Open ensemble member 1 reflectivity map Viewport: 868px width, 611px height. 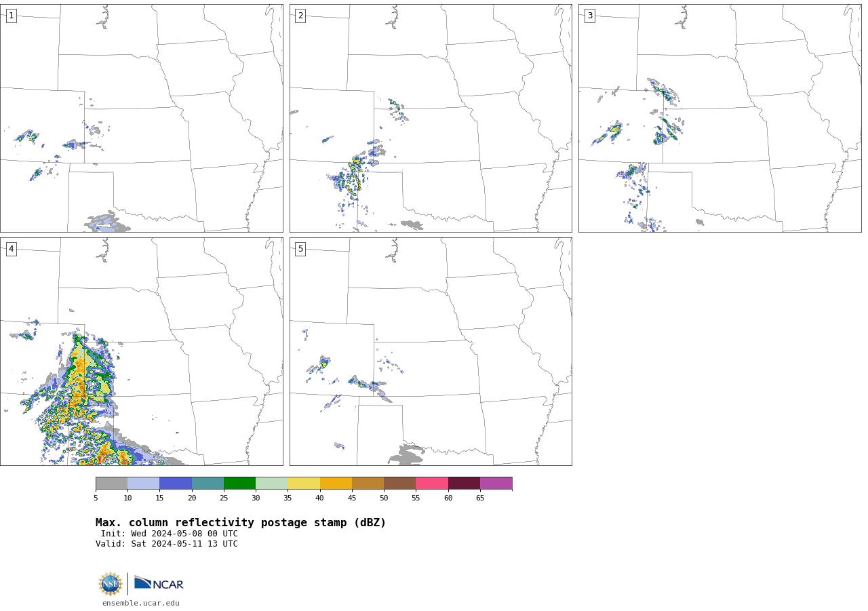coord(142,119)
